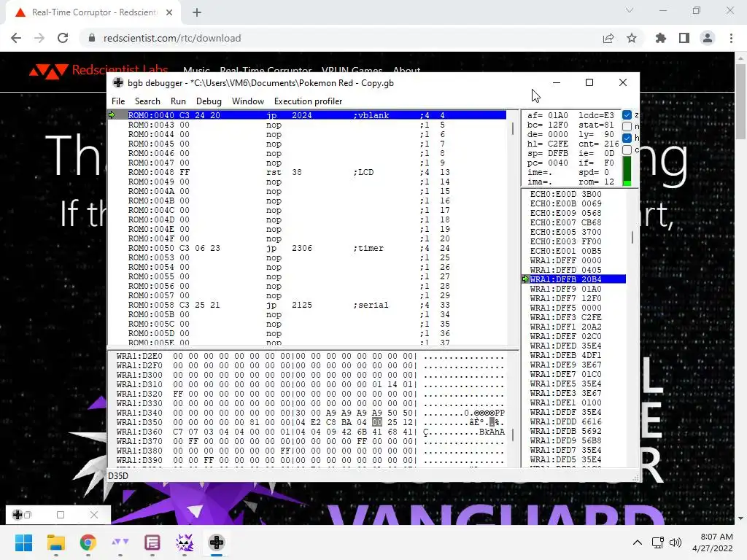Viewport: 747px width, 560px height.
Task: Open a new Chrome tab
Action: (x=197, y=12)
